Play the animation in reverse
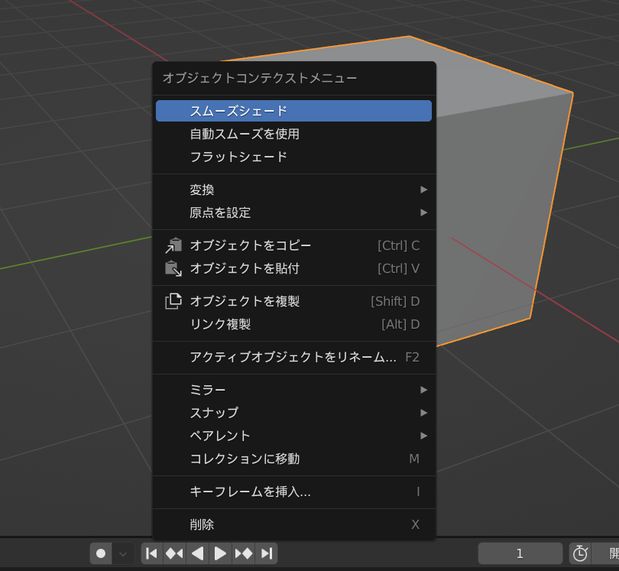This screenshot has height=571, width=619. point(197,553)
